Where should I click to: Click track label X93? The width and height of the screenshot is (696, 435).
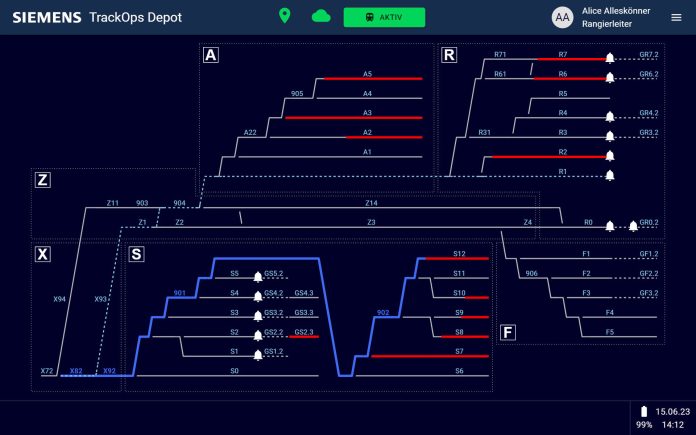pos(100,299)
